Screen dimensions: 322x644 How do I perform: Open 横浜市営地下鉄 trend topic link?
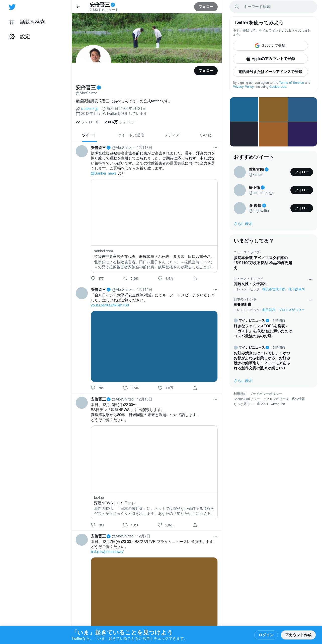tap(273, 289)
